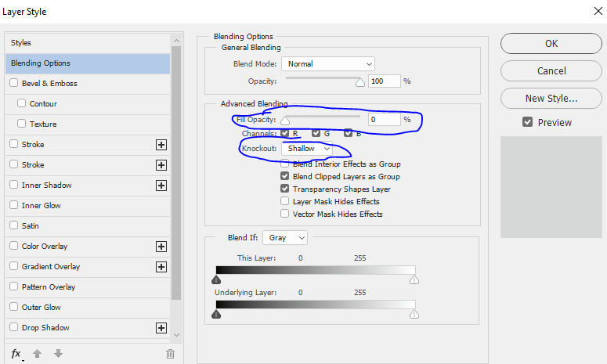The height and width of the screenshot is (364, 607).
Task: Open Color Overlay effect settings
Action: click(45, 247)
